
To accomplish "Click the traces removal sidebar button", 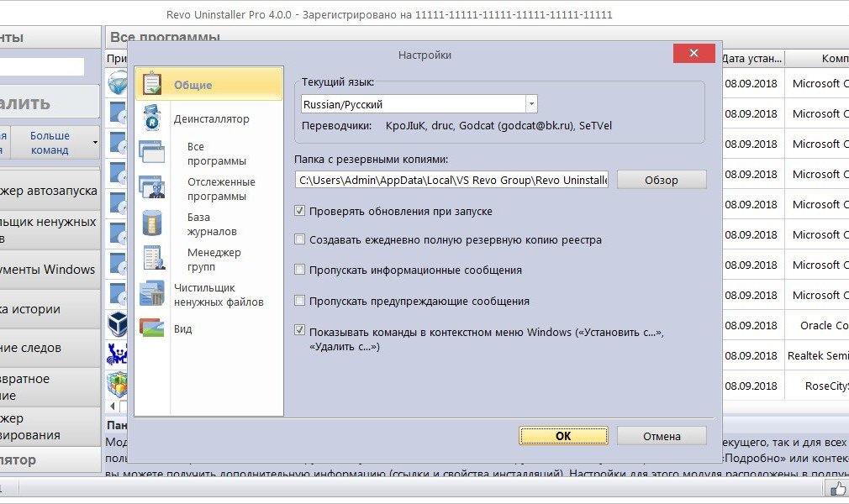I will click(x=50, y=348).
